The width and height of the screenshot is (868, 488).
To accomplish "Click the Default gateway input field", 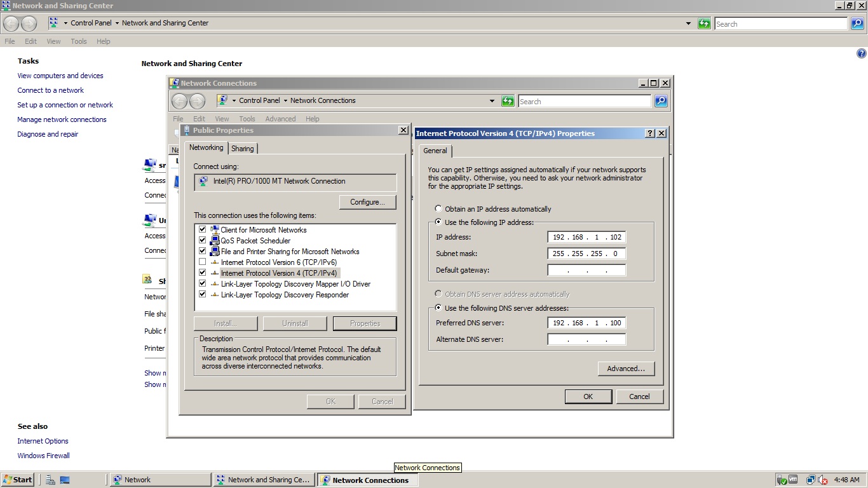I will point(586,270).
